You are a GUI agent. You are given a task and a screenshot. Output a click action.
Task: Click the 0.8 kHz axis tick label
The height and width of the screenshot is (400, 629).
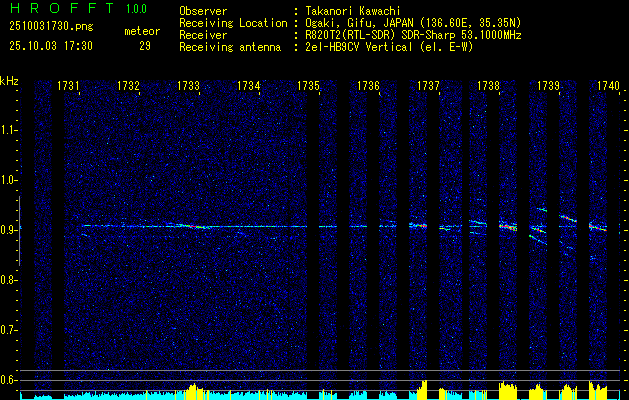(x=9, y=280)
